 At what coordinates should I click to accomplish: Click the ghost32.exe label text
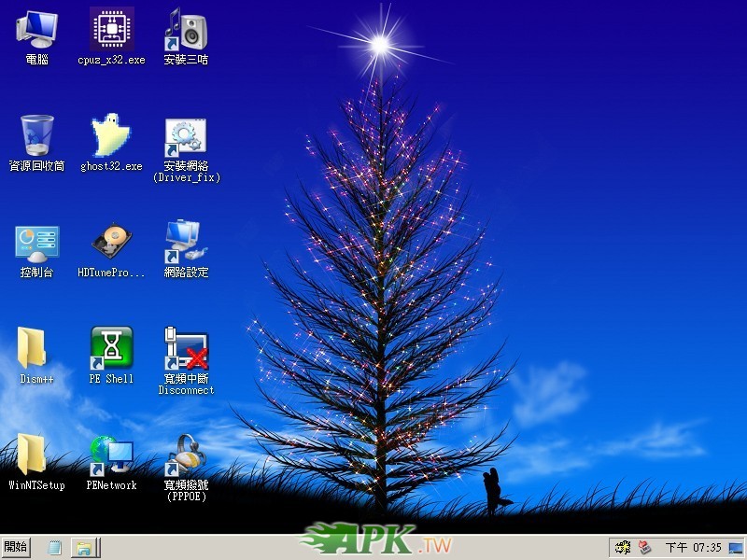[x=111, y=166]
